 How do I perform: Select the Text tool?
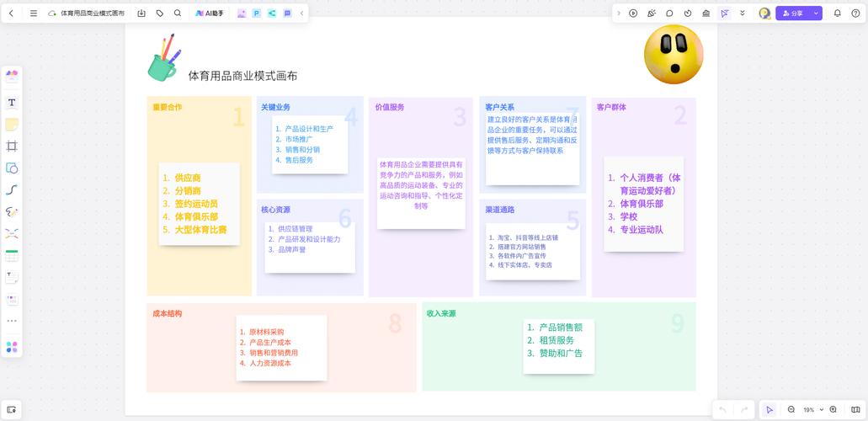(x=12, y=103)
